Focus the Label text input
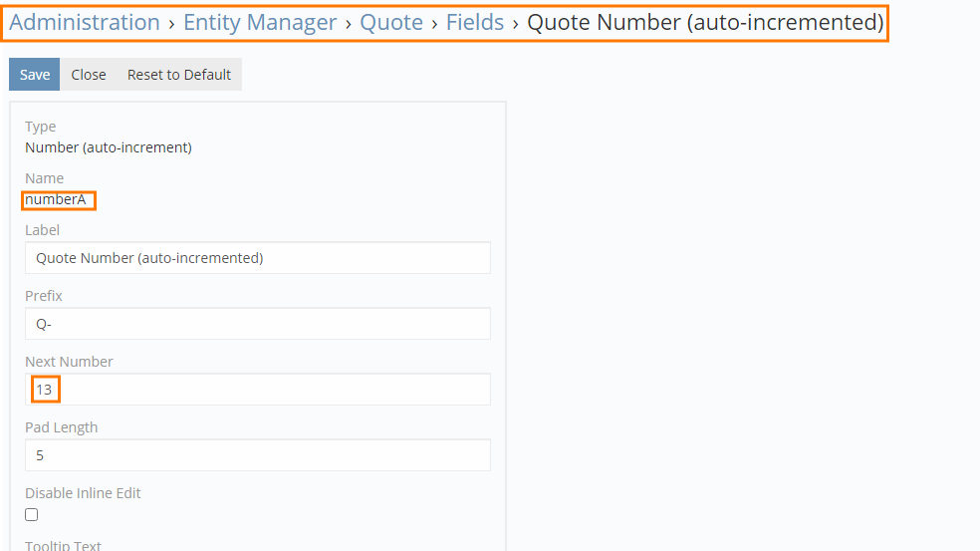The image size is (980, 551). (x=257, y=258)
